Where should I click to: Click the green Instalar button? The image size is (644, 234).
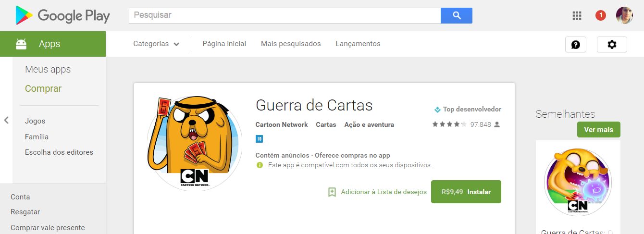point(466,192)
